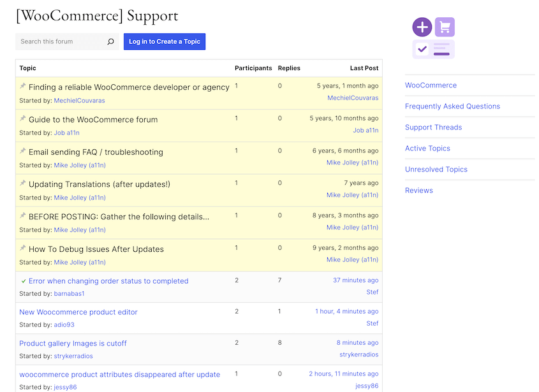This screenshot has width=539, height=392.
Task: Click jessy86 in Started by line
Action: 65,387
